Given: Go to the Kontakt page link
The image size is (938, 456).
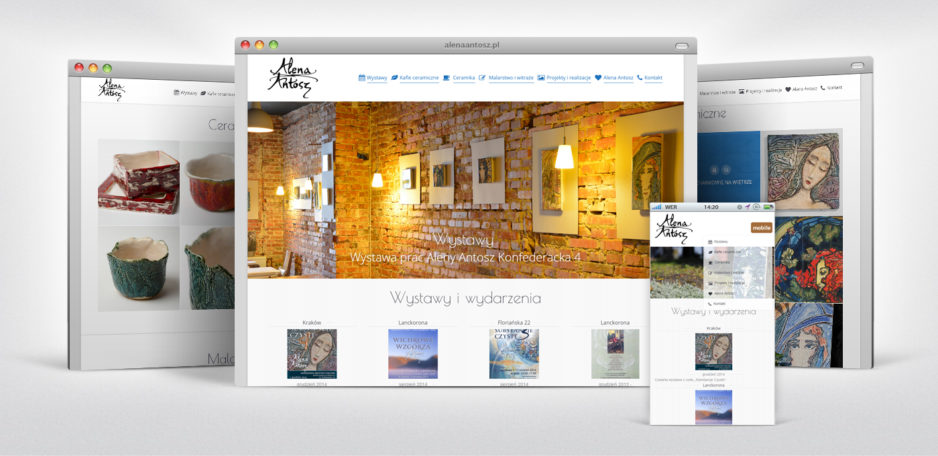Looking at the screenshot, I should pos(654,77).
